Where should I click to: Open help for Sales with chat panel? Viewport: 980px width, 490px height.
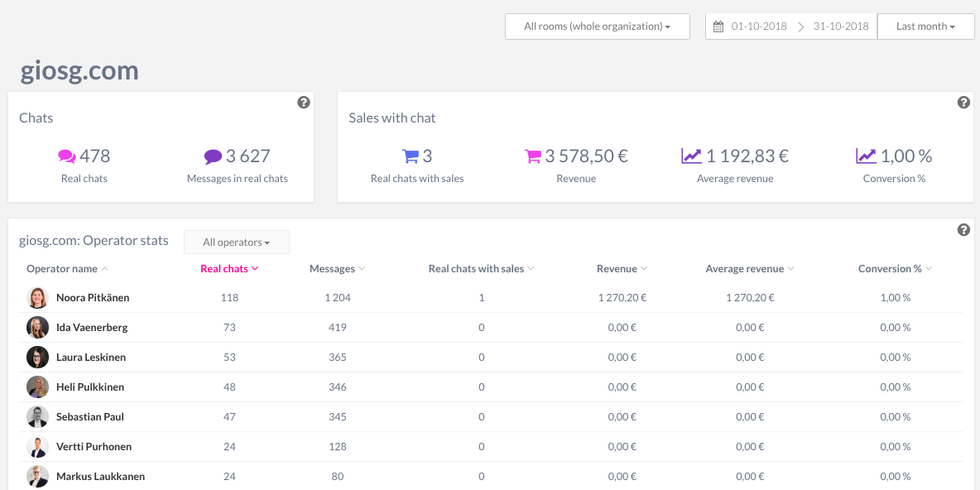pos(963,103)
